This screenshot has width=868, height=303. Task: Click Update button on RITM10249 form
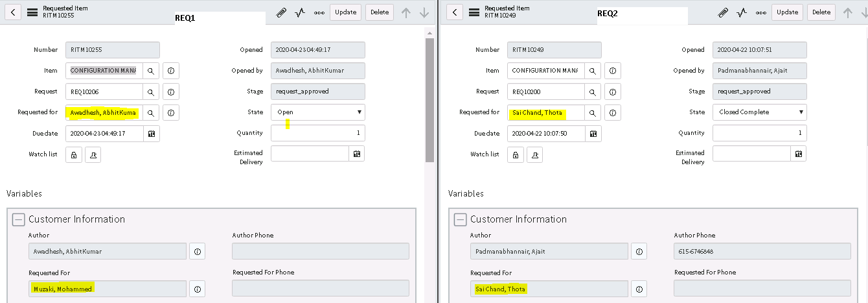coord(787,12)
